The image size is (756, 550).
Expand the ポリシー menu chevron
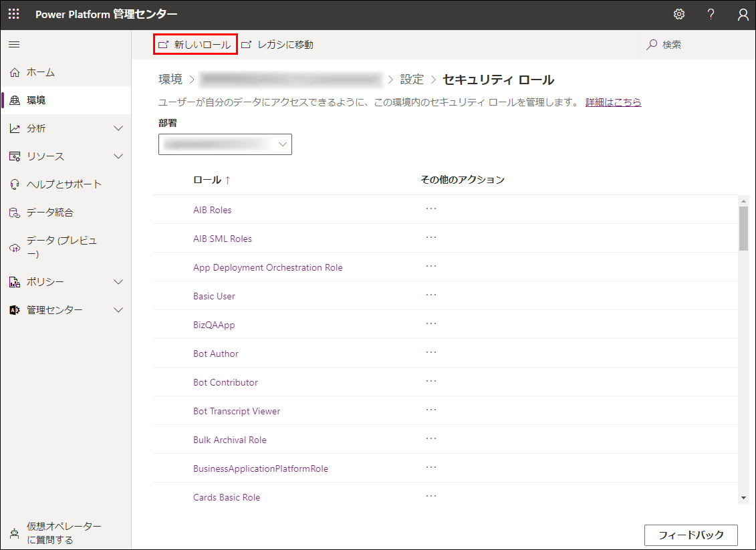(x=118, y=282)
